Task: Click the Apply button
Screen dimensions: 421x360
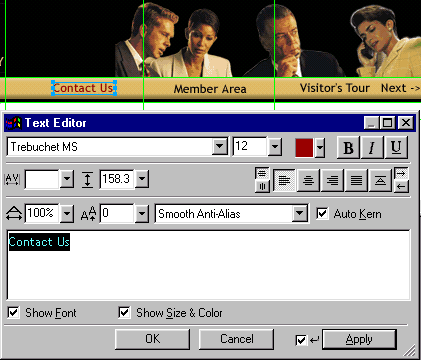Action: point(359,339)
